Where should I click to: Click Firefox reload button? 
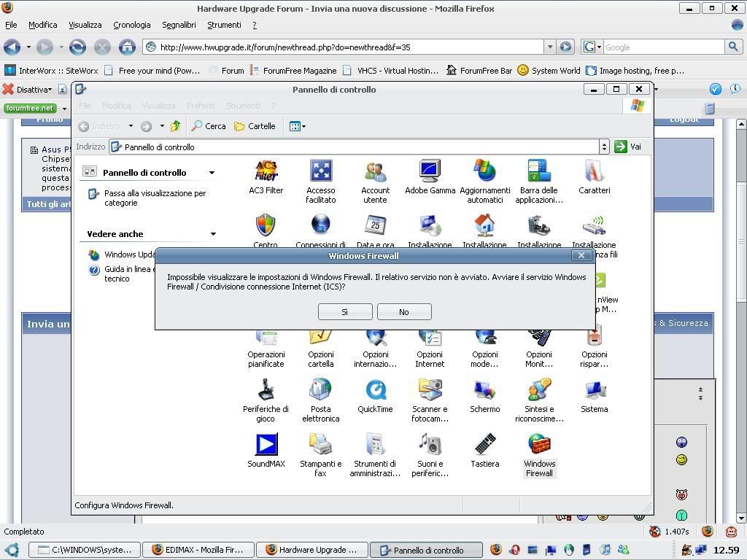(77, 47)
